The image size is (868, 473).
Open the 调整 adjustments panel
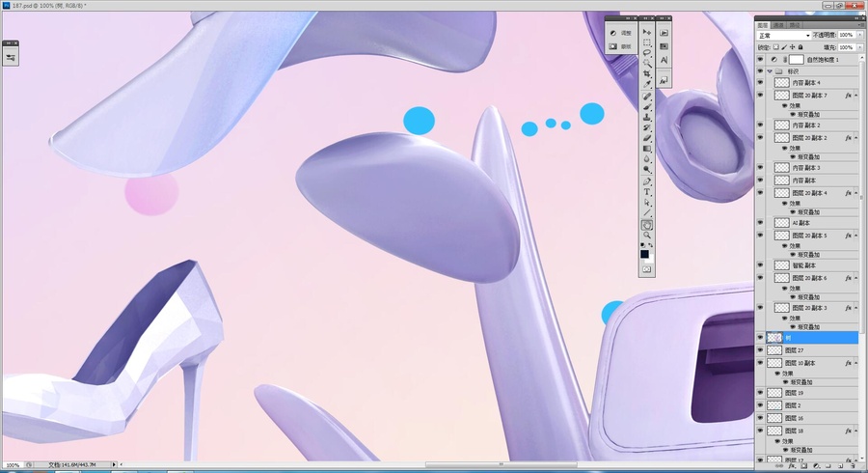click(620, 33)
